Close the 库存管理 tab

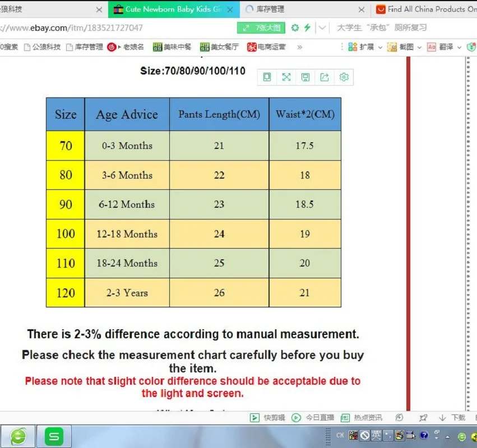coord(362,10)
